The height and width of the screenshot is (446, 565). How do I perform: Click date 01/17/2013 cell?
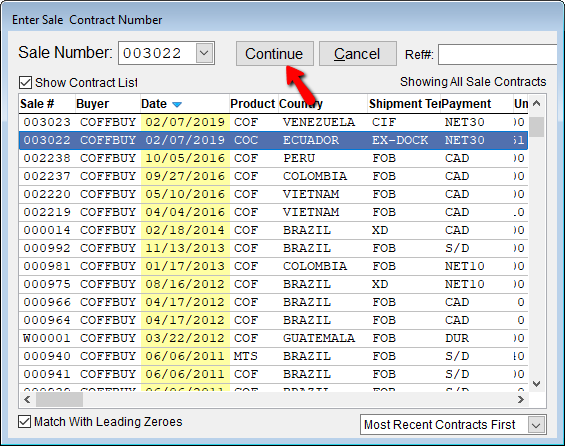tap(185, 266)
